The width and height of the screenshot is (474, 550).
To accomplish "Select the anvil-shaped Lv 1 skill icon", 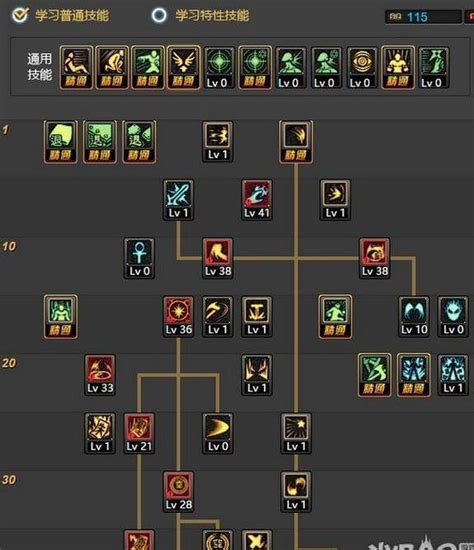I will pos(257,316).
